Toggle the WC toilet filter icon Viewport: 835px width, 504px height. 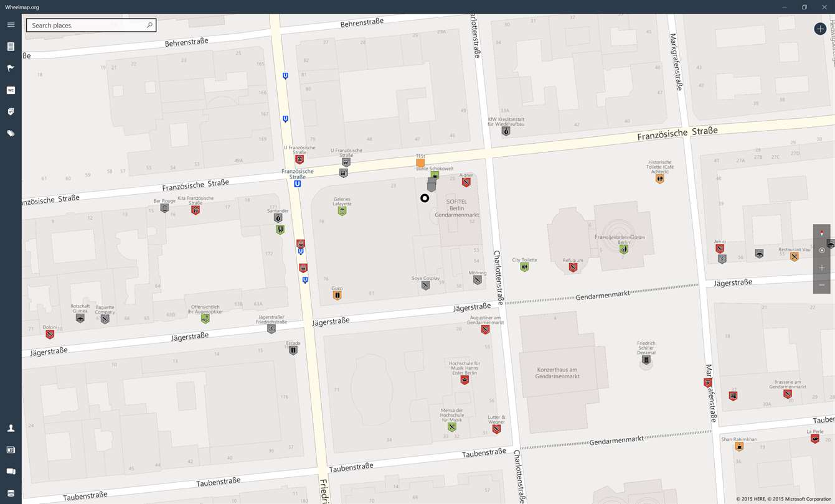pos(11,90)
